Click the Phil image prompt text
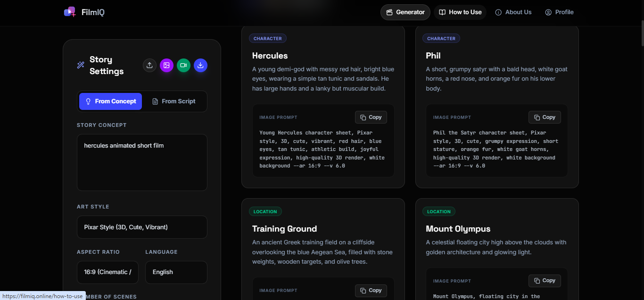The width and height of the screenshot is (644, 300). tap(495, 149)
